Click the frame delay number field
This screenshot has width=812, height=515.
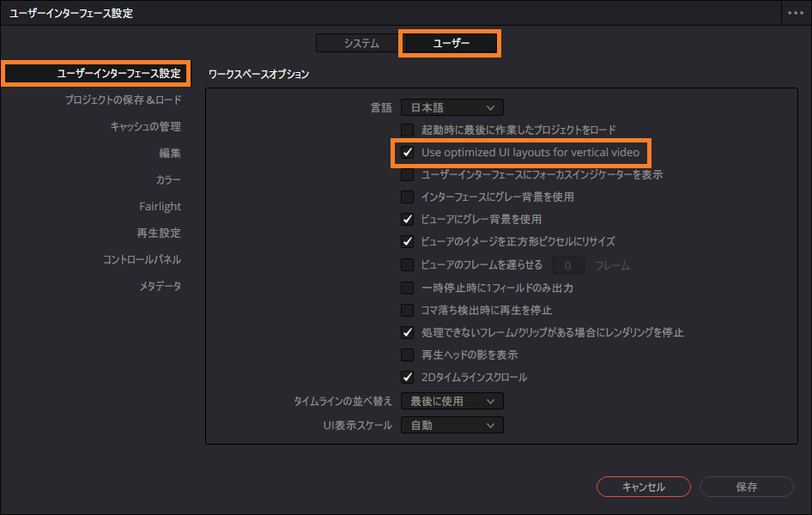click(568, 265)
